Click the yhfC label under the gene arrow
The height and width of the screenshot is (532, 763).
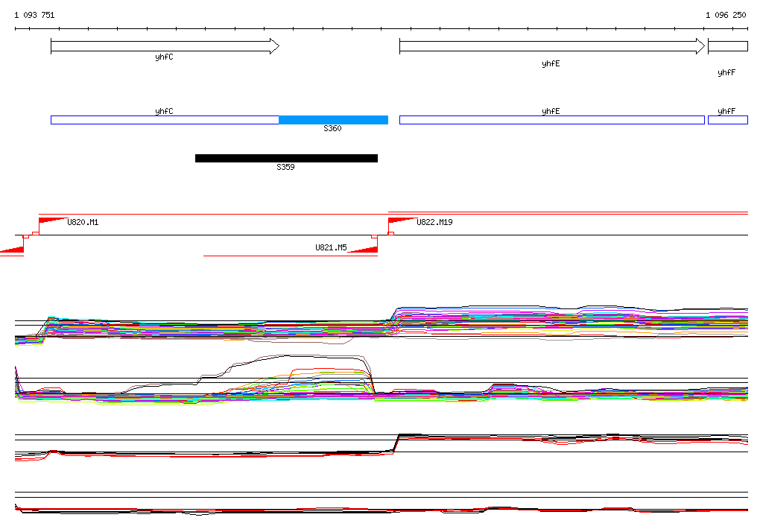click(x=164, y=57)
